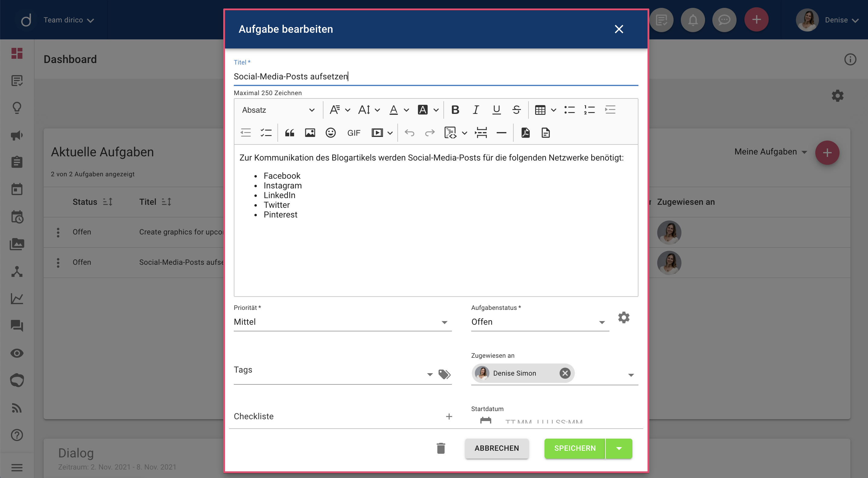Open the media library in sidebar

[x=17, y=244]
